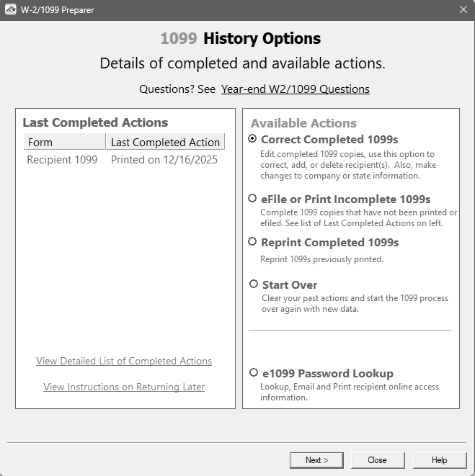Choose the eFile or Print Incomplete 1099s option

point(252,199)
